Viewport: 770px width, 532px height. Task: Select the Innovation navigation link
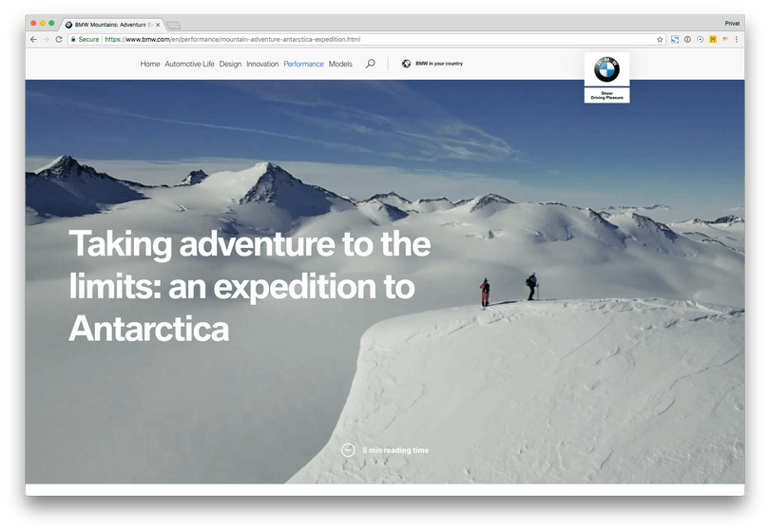[x=262, y=64]
